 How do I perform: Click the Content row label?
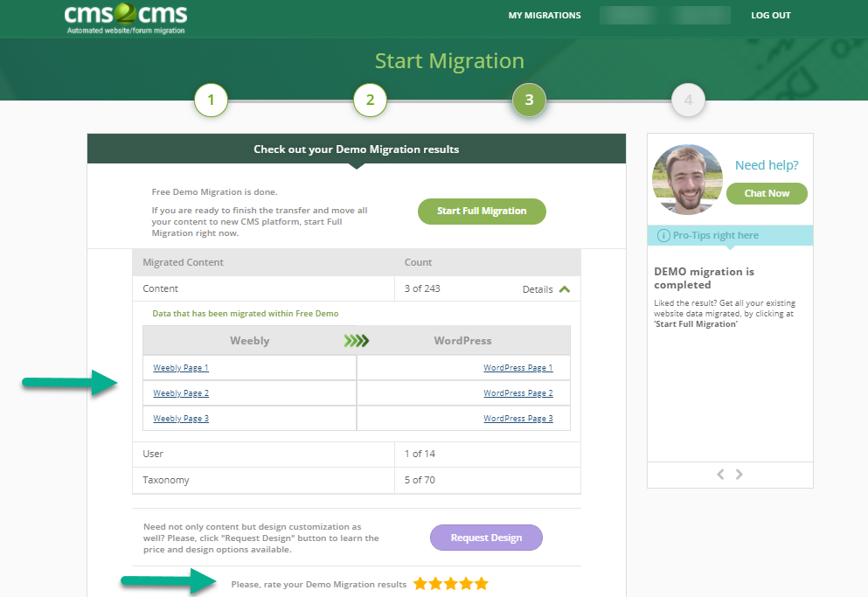point(160,288)
